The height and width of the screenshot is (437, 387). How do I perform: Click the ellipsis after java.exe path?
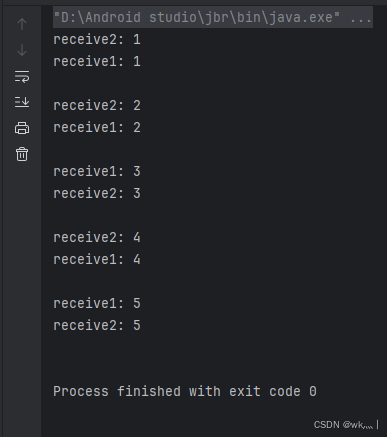(361, 17)
